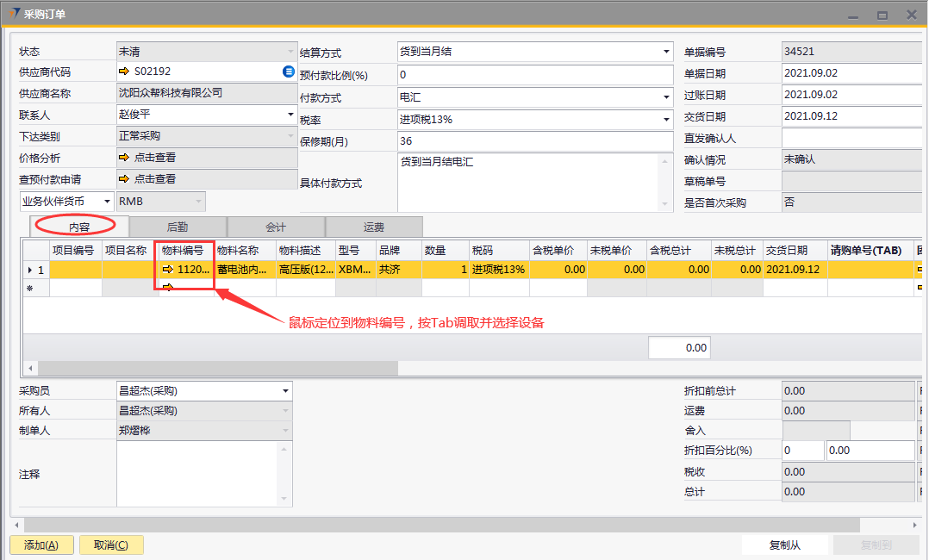Click the 添加(A) button
This screenshot has height=560, width=929.
coord(41,545)
